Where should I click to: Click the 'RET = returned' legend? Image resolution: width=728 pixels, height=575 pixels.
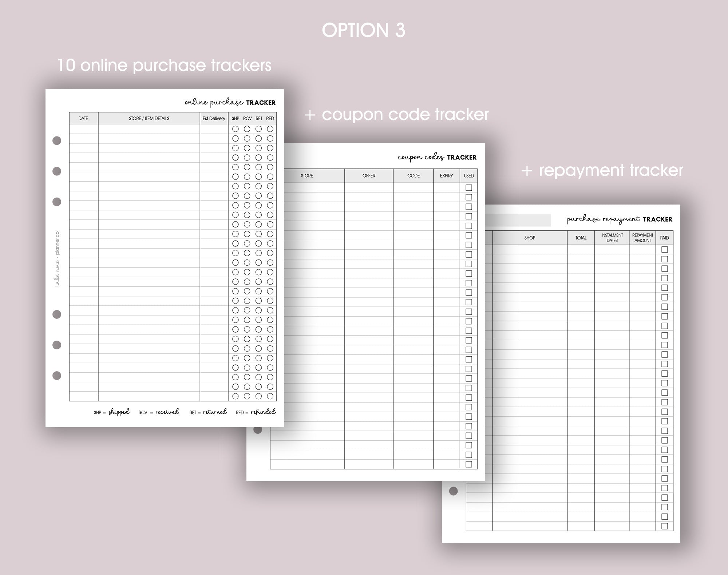pyautogui.click(x=208, y=412)
